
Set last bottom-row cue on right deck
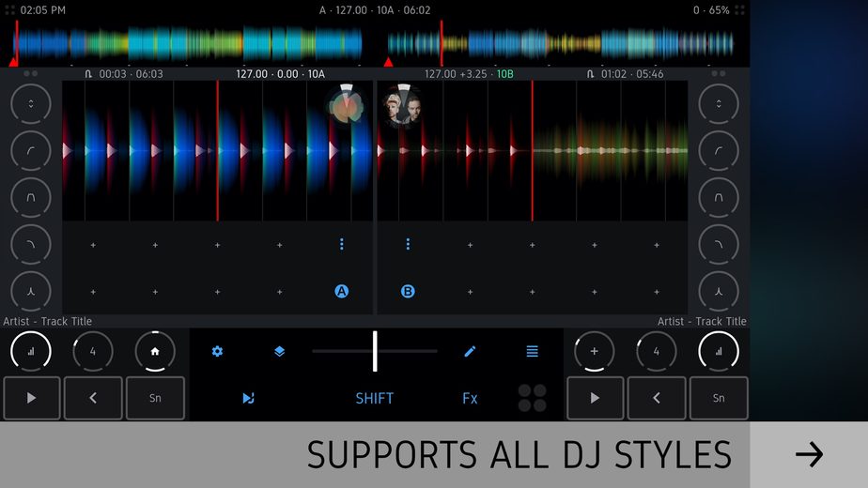(x=657, y=292)
